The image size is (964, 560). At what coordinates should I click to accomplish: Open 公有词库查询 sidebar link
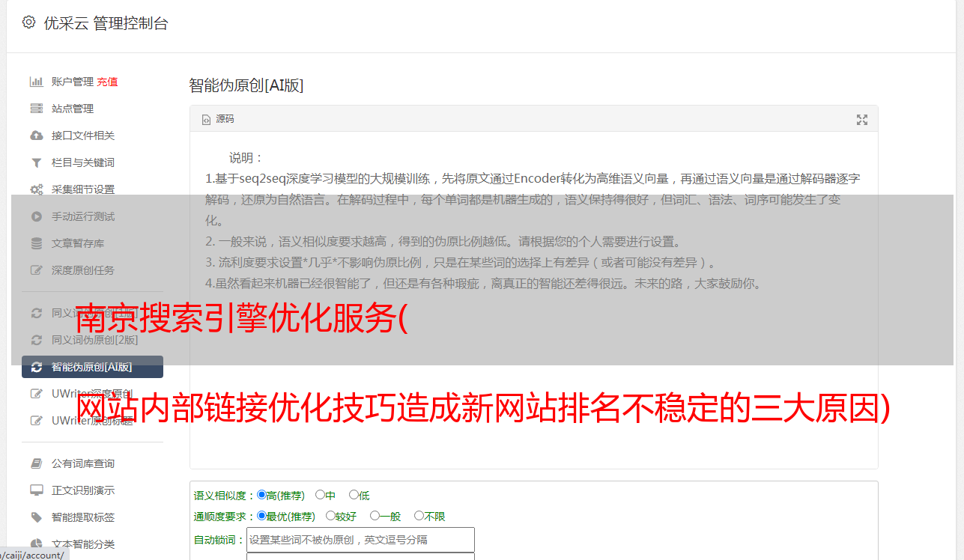[83, 463]
